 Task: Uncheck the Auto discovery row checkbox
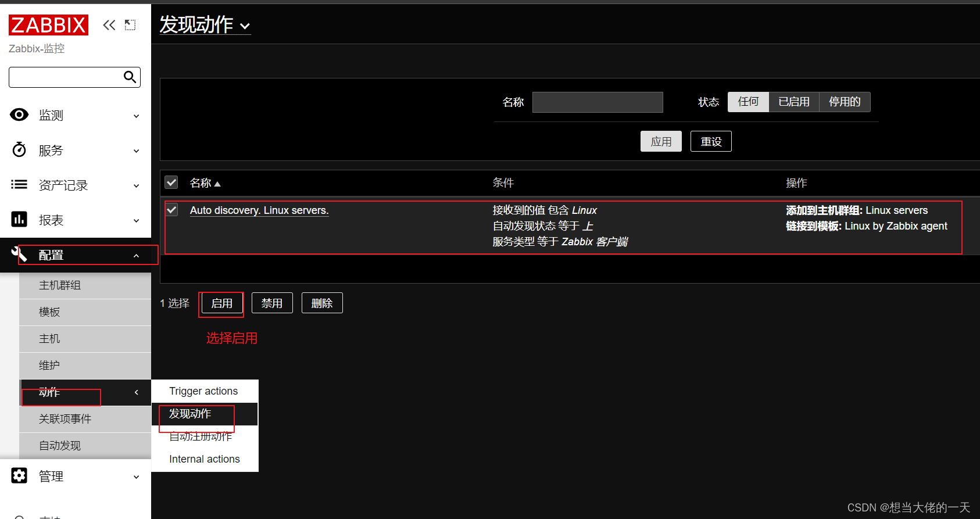(x=172, y=210)
